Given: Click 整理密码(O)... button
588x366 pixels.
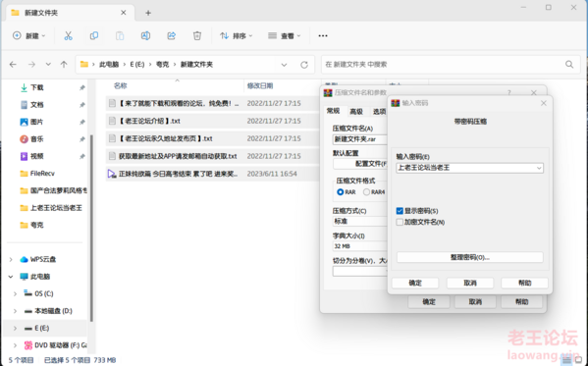Looking at the screenshot, I should (470, 257).
